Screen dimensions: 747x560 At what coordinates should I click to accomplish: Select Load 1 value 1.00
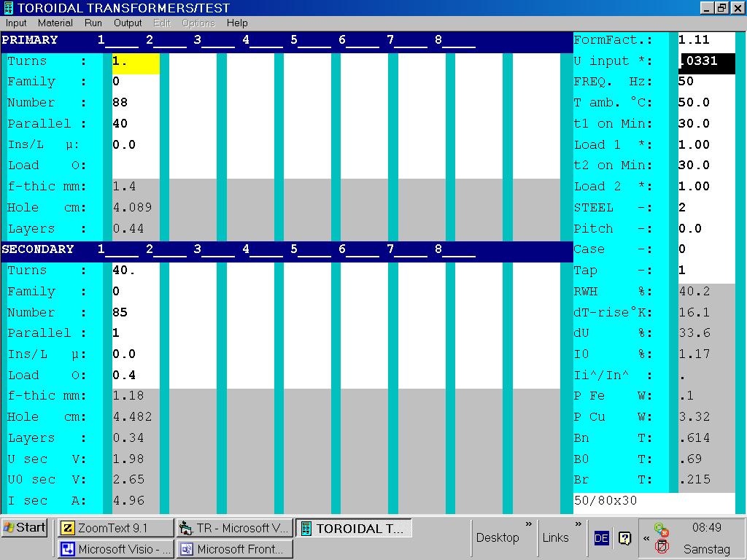(x=706, y=144)
